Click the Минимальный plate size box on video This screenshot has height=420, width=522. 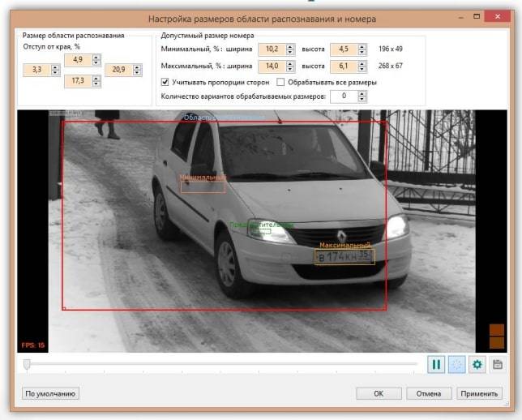203,186
